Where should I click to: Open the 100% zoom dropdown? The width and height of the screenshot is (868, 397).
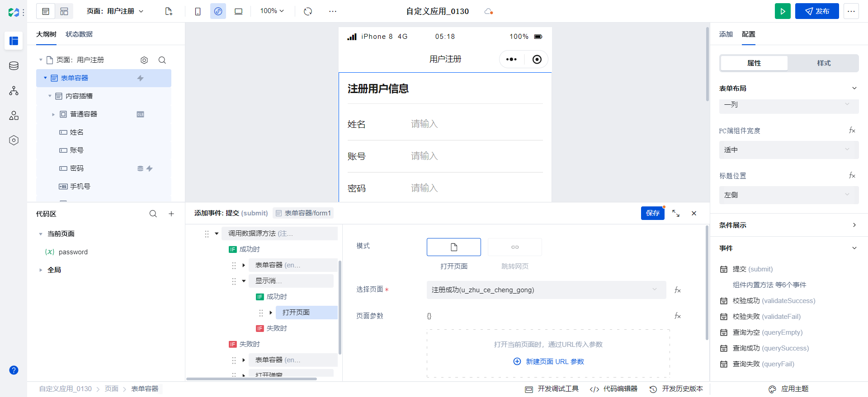(272, 11)
